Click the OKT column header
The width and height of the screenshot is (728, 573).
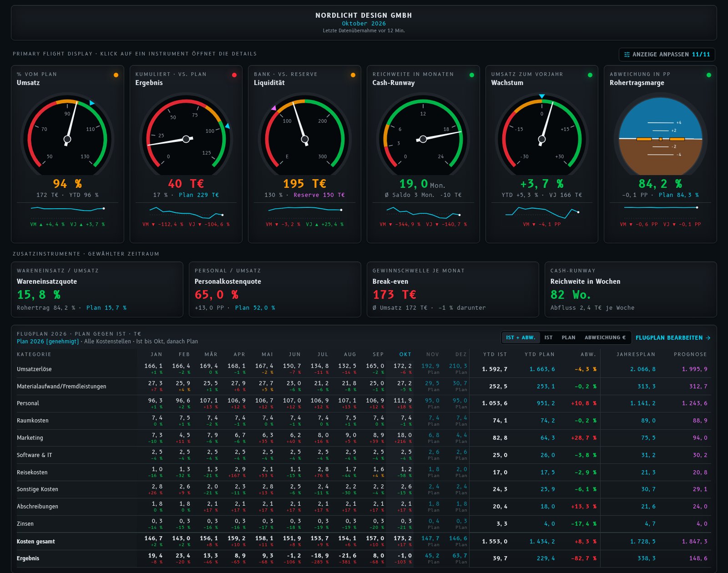[x=405, y=354]
